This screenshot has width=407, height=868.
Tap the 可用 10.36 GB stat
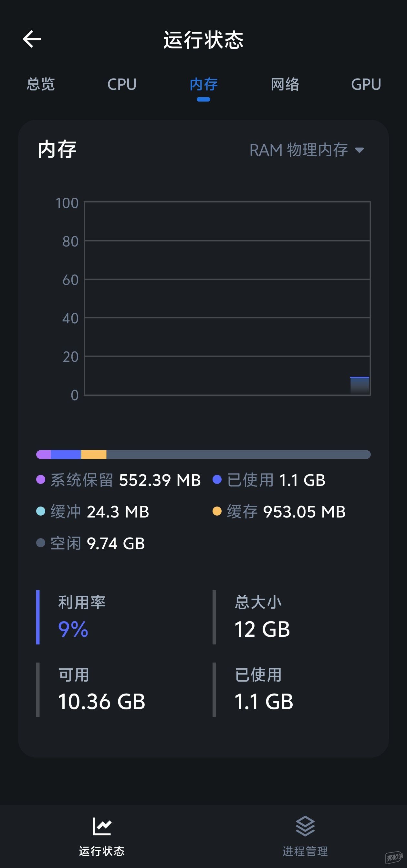pos(101,689)
